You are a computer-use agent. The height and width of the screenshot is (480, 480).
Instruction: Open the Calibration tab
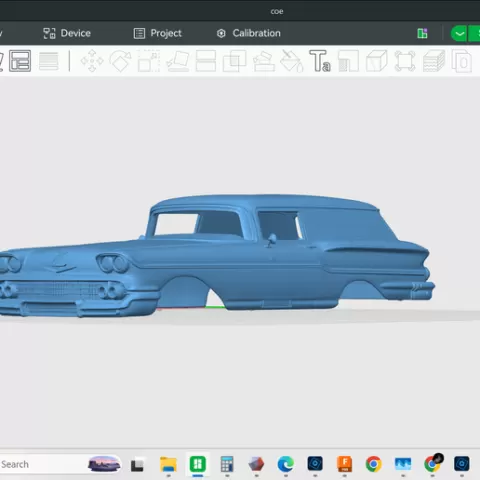(x=249, y=33)
